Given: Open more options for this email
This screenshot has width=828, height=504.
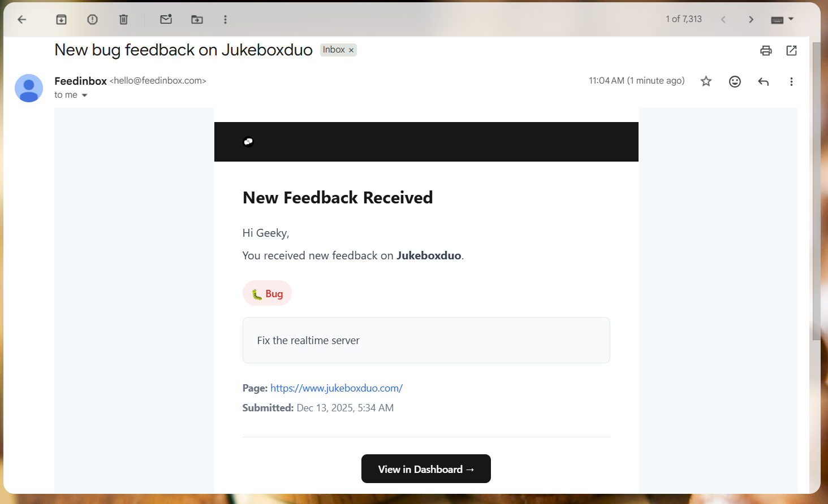Looking at the screenshot, I should [x=791, y=81].
